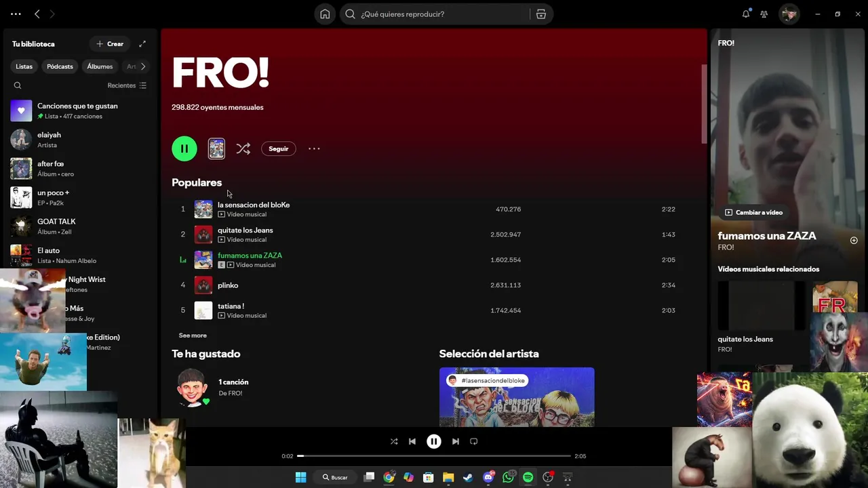Open the #lasensaciondelbloke artist pick card

pos(517,397)
